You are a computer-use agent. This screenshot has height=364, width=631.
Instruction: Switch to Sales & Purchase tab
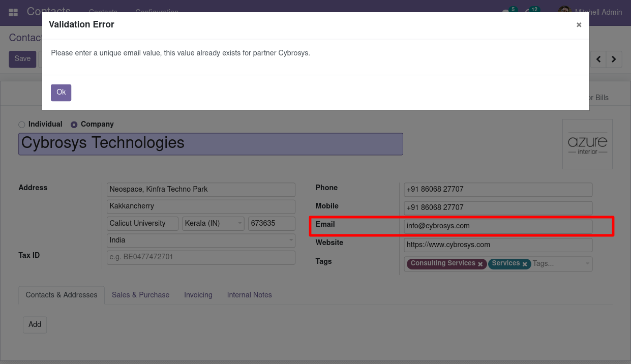(141, 295)
